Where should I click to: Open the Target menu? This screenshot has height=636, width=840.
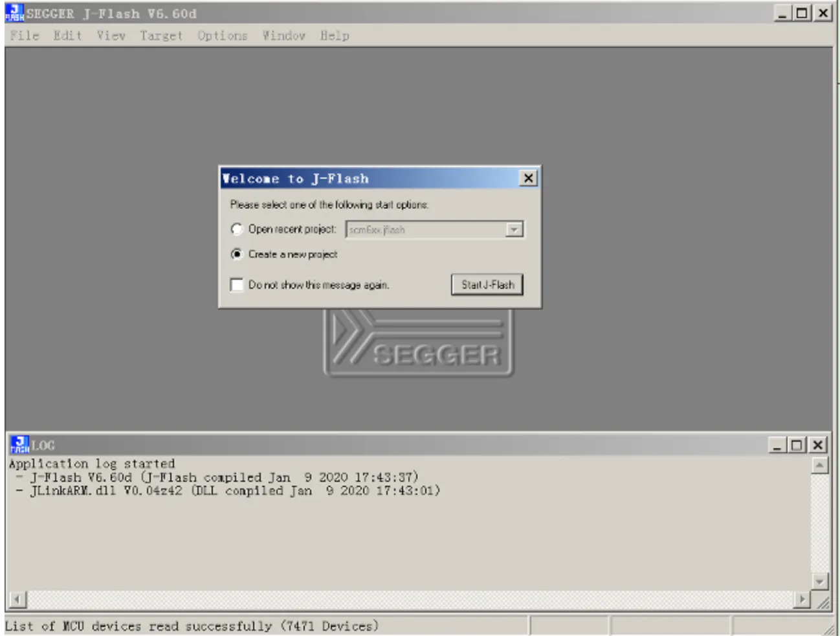tap(161, 36)
